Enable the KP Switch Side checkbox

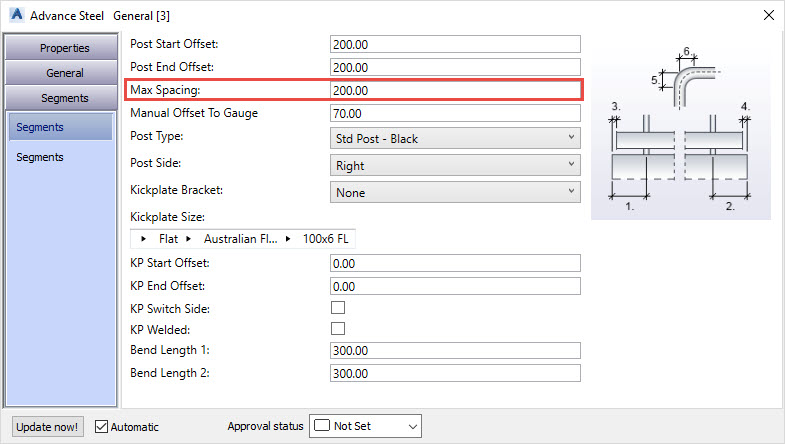(338, 308)
